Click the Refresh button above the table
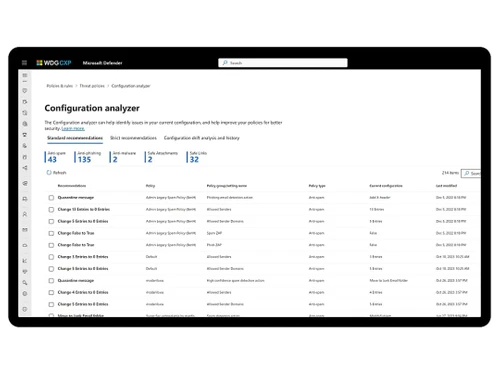The height and width of the screenshot is (375, 500). tap(57, 173)
